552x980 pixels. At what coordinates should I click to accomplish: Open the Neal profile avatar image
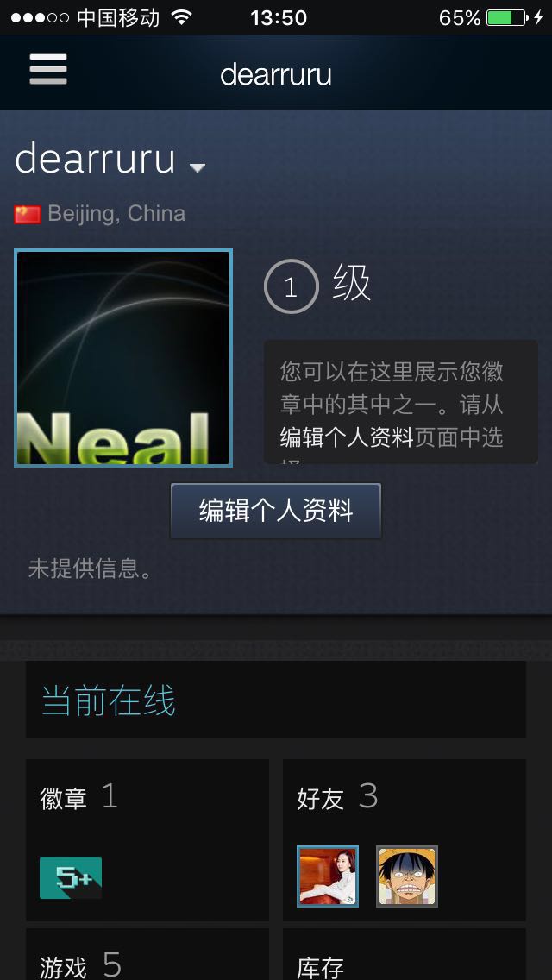coord(123,357)
